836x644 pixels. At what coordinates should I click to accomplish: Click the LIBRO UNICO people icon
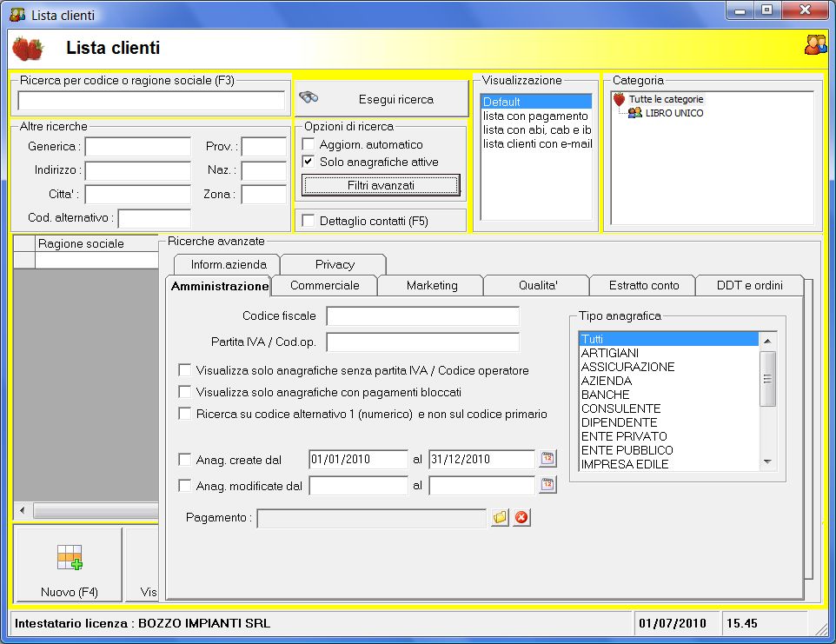635,113
